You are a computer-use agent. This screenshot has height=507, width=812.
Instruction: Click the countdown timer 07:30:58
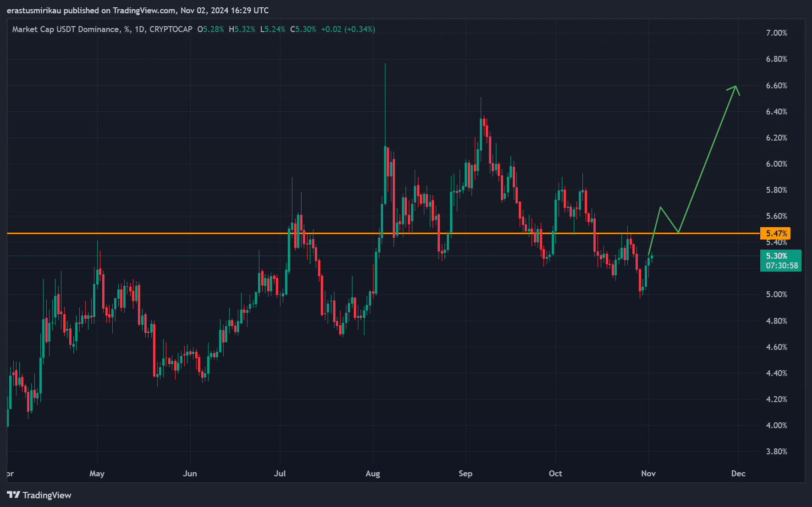click(782, 266)
